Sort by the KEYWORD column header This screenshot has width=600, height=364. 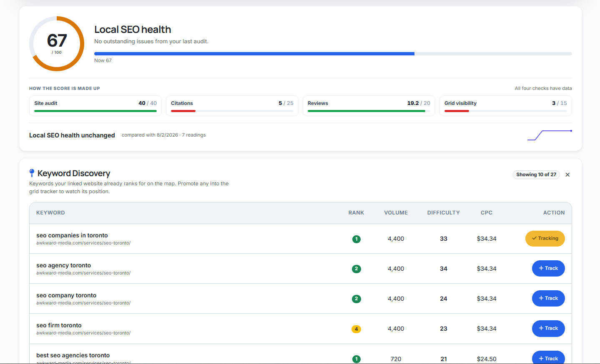click(50, 213)
